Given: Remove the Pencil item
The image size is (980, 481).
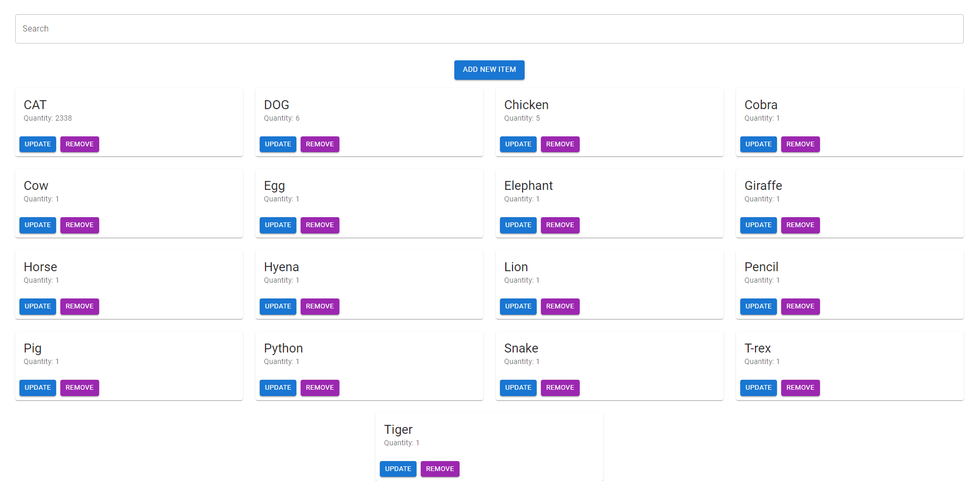Looking at the screenshot, I should point(800,306).
